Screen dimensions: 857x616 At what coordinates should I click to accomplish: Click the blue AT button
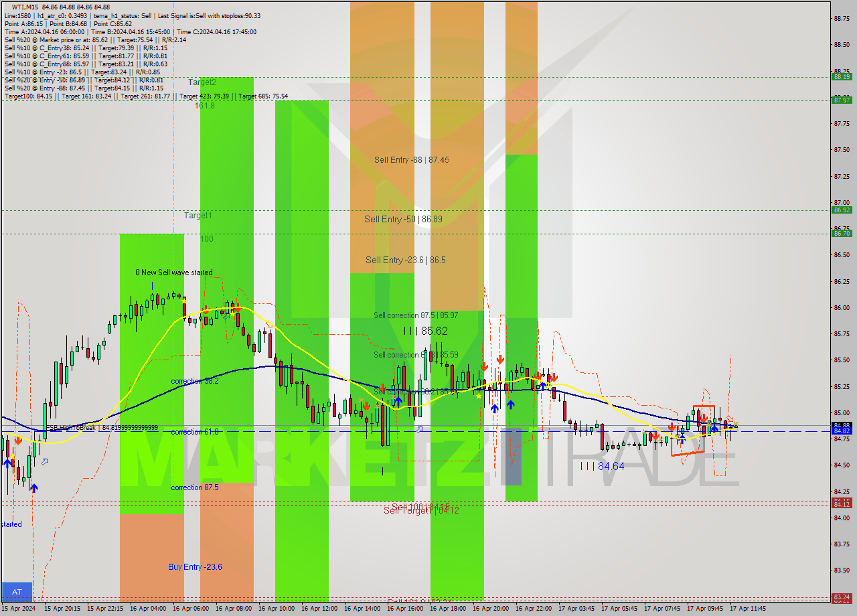click(x=17, y=592)
